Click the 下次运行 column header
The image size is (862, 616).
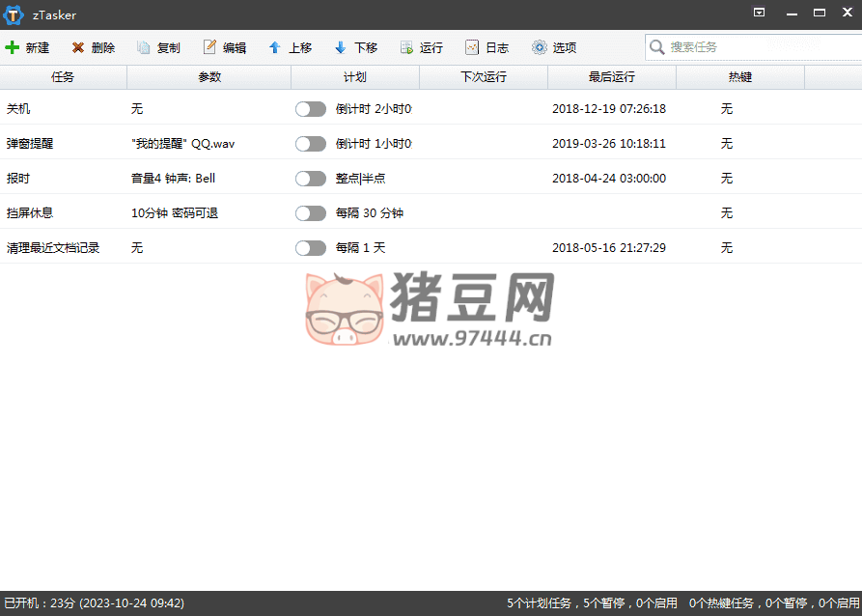483,77
